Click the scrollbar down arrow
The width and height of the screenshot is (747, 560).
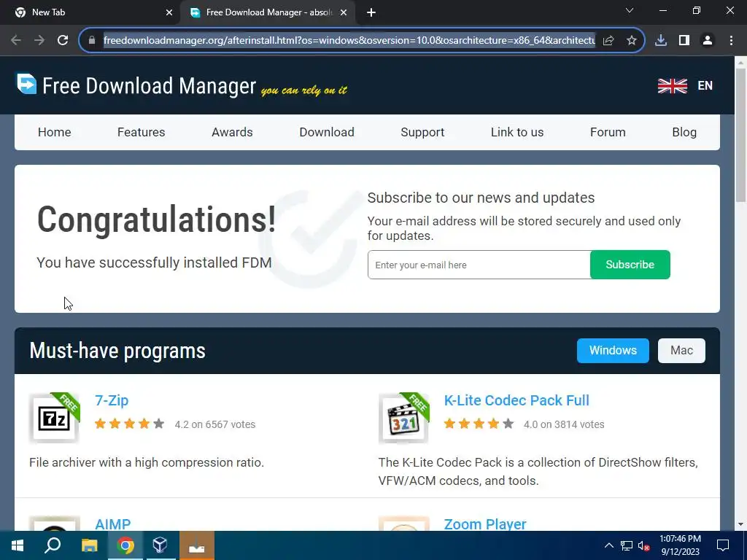[741, 524]
